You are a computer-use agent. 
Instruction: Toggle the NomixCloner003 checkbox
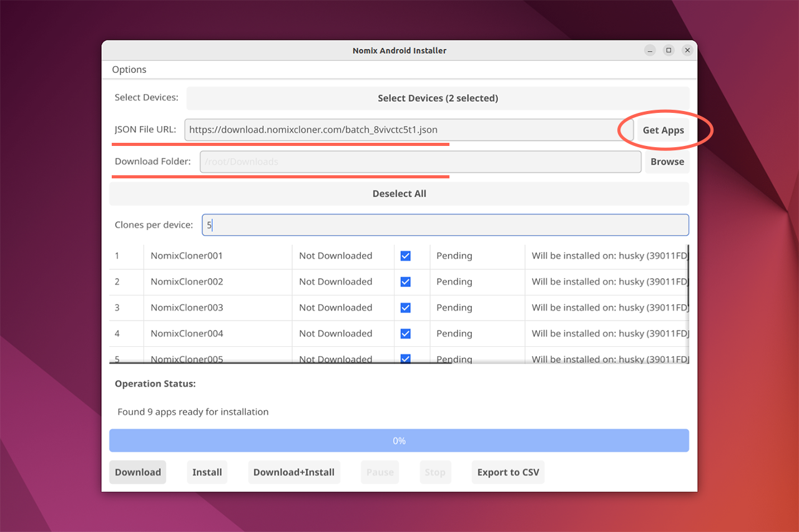click(406, 307)
